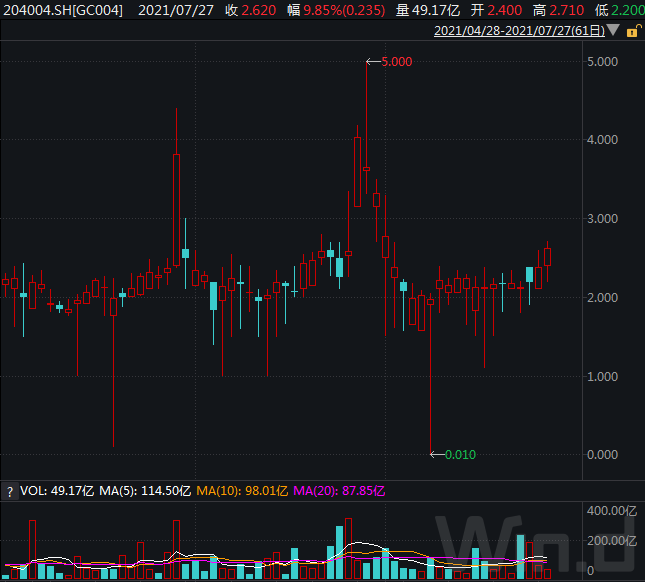645x582 pixels.
Task: Click the VOL: 49.17亿 indicator label
Action: pos(57,491)
